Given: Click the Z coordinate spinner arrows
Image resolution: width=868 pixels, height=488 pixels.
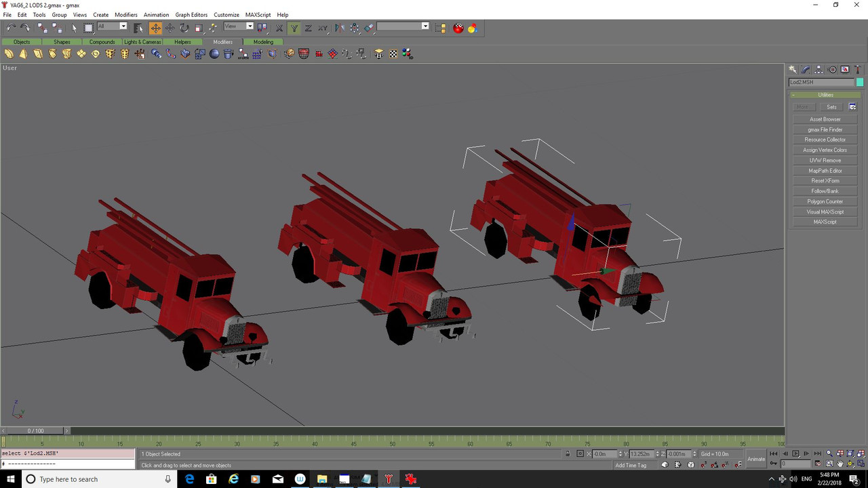Looking at the screenshot, I should 694,453.
